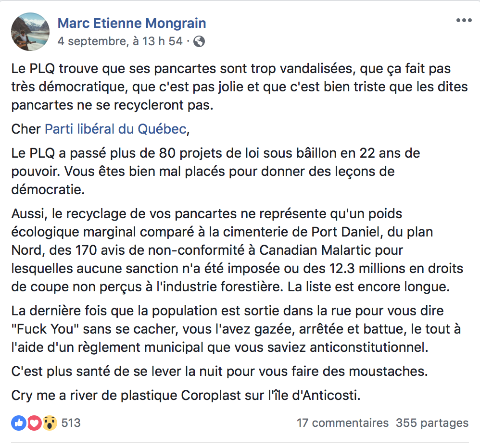Screen dimensions: 480x448
Task: Click the paragraph mentioning 80 projets de loi
Action: 215,172
